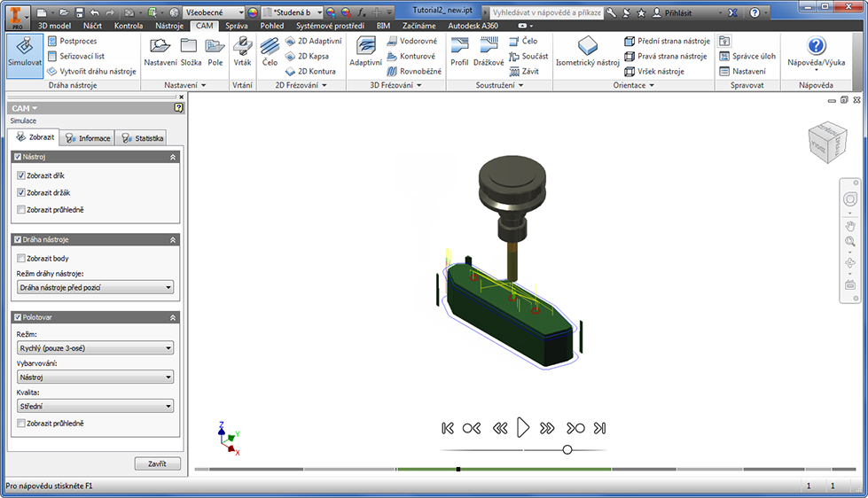Open the Nastavení setup tool

click(x=160, y=52)
